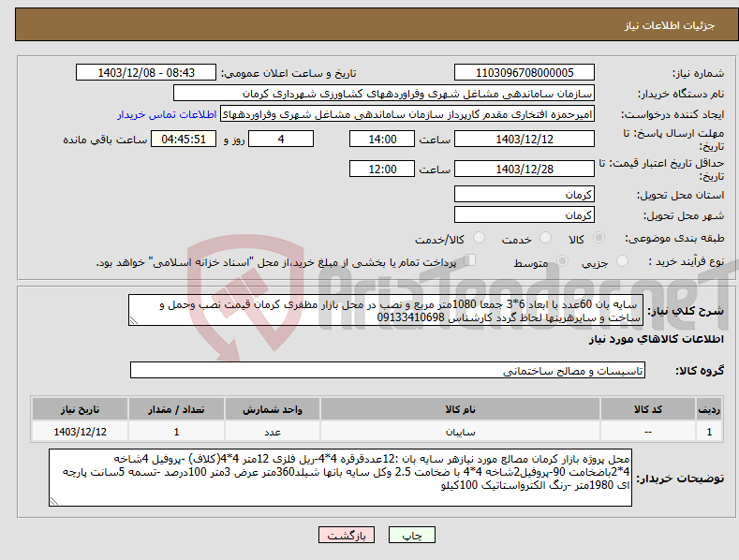
Task: Click the نام کالا column header
Action: pyautogui.click(x=460, y=409)
